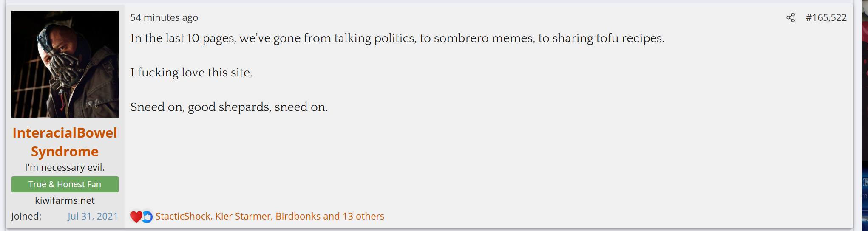868x231 pixels.
Task: Open post number #165,522 permalink
Action: click(826, 17)
